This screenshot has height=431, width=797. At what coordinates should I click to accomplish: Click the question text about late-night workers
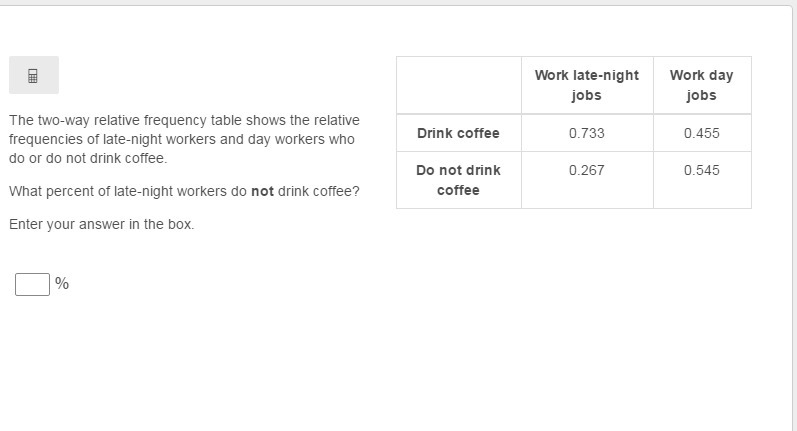[184, 191]
